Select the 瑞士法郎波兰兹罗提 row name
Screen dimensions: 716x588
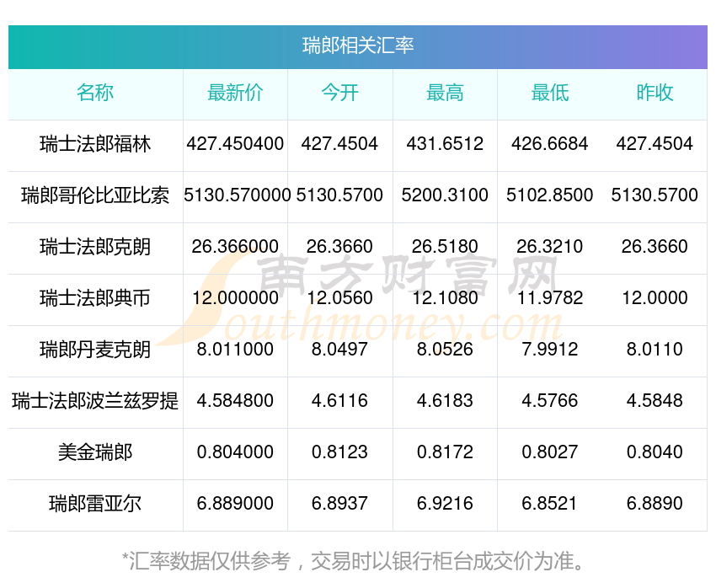pyautogui.click(x=95, y=401)
